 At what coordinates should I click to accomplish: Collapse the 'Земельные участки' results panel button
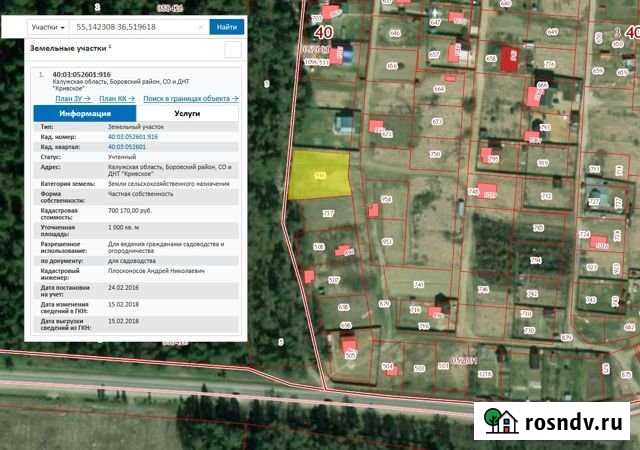[233, 50]
